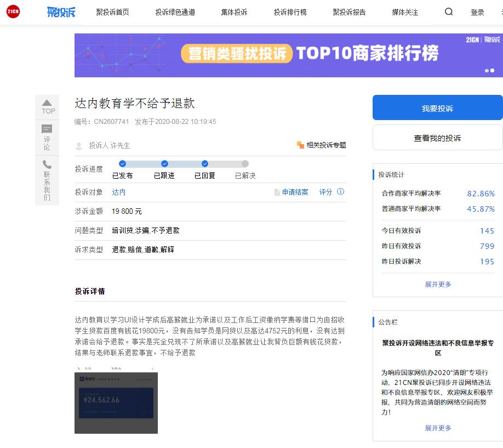Image resolution: width=503 pixels, height=448 pixels.
Task: Open the TOP10商家排行榜 banner
Action: [289, 55]
